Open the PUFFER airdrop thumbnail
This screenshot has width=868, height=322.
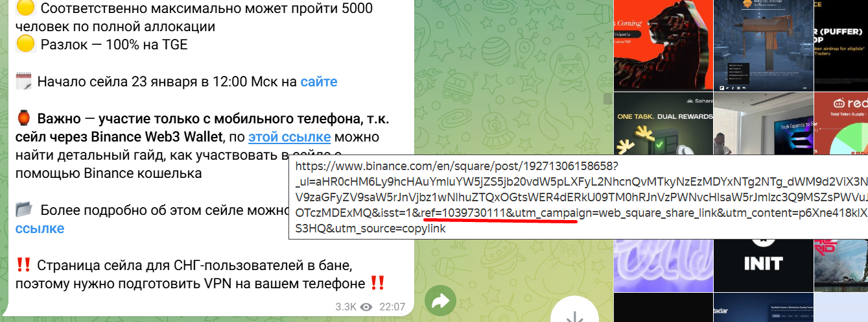tap(841, 45)
